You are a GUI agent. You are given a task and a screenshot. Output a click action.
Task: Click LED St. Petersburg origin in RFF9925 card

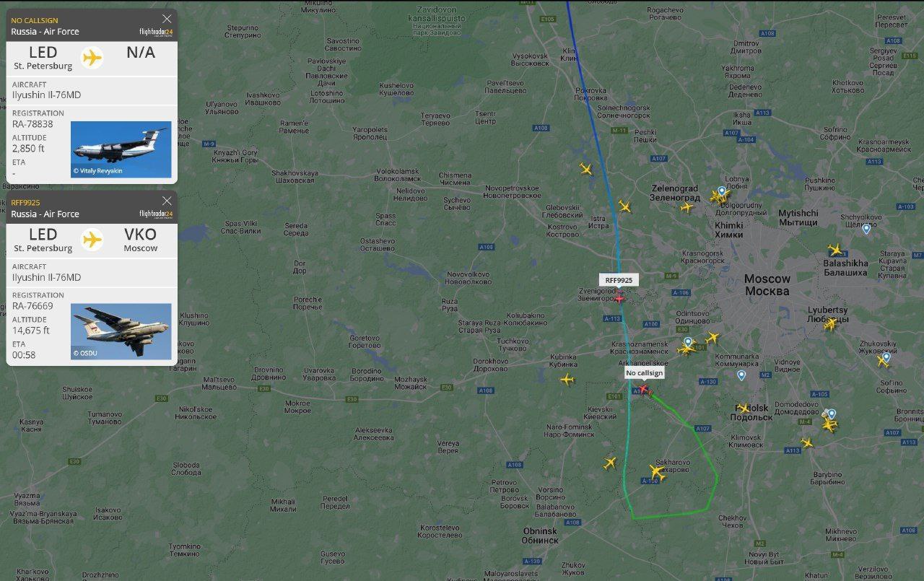(43, 240)
